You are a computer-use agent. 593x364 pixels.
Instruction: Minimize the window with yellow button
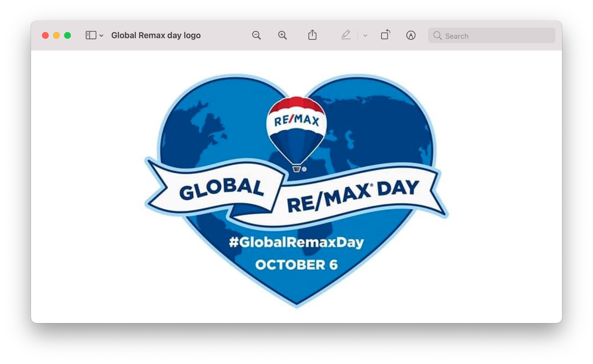[x=56, y=35]
